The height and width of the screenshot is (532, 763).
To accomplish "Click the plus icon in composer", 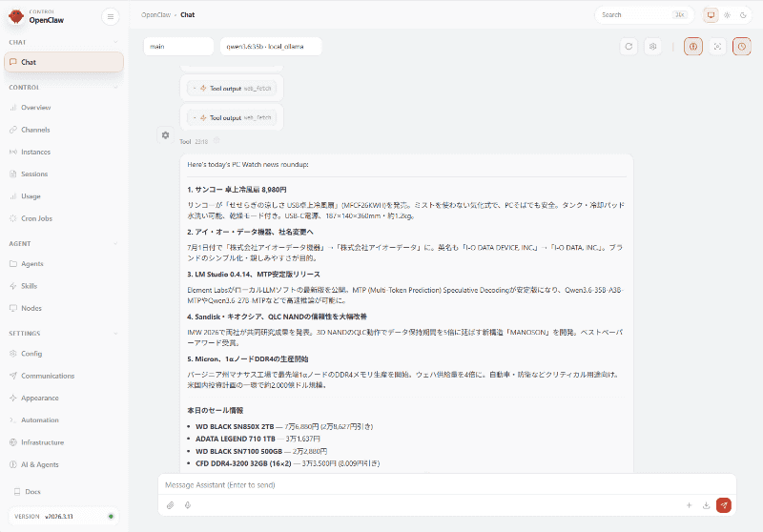I will [x=689, y=505].
